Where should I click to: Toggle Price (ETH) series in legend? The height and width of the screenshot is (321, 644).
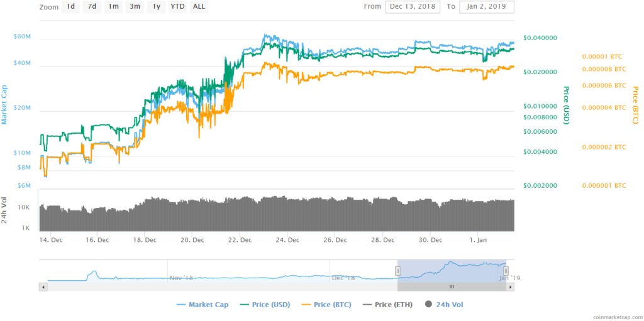point(387,305)
